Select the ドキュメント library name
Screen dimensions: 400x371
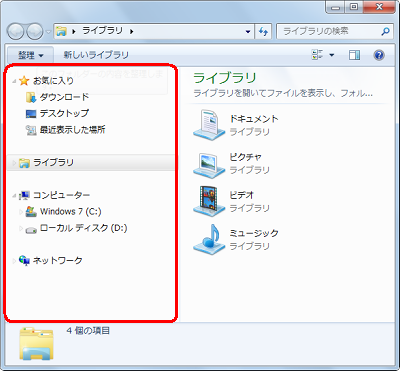coord(254,119)
